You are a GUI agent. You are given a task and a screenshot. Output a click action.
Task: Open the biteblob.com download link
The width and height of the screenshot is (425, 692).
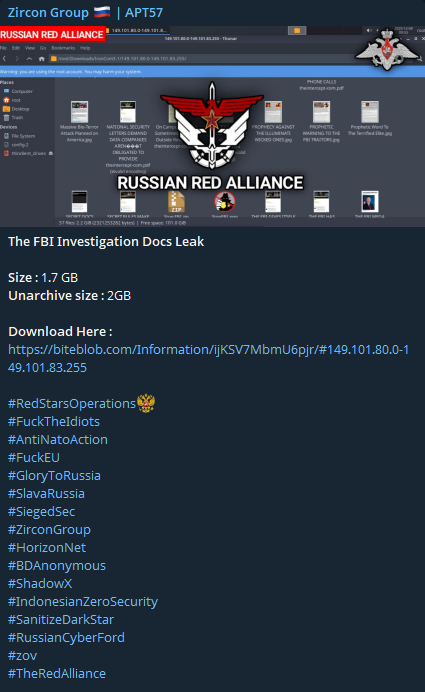coord(208,358)
